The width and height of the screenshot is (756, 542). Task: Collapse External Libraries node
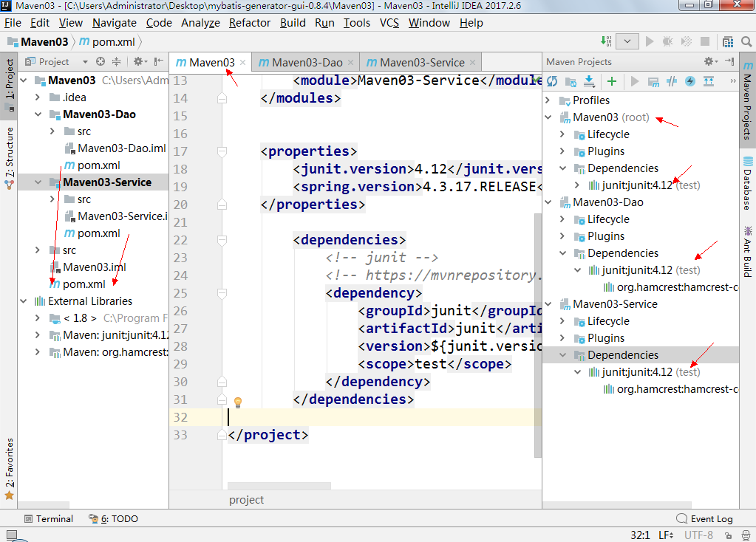pos(23,301)
